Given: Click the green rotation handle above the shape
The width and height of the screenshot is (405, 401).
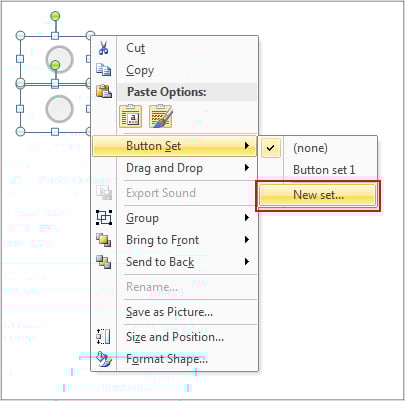Looking at the screenshot, I should point(55,16).
